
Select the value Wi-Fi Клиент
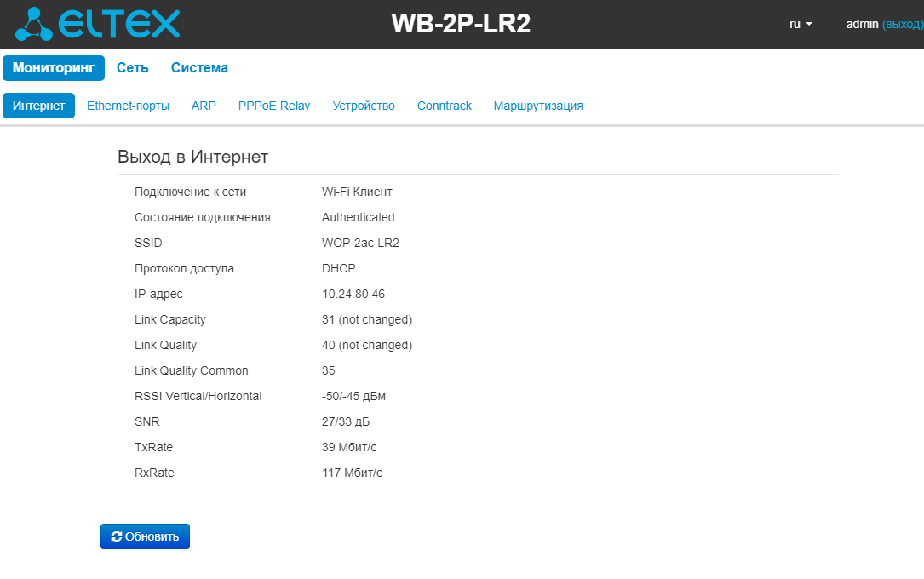click(x=357, y=192)
